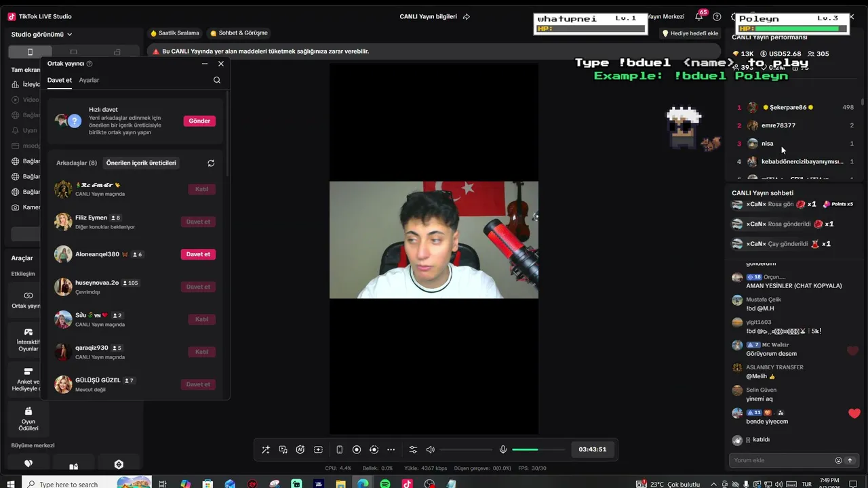This screenshot has width=868, height=488.
Task: Click the add scene plus icon
Action: 318,449
